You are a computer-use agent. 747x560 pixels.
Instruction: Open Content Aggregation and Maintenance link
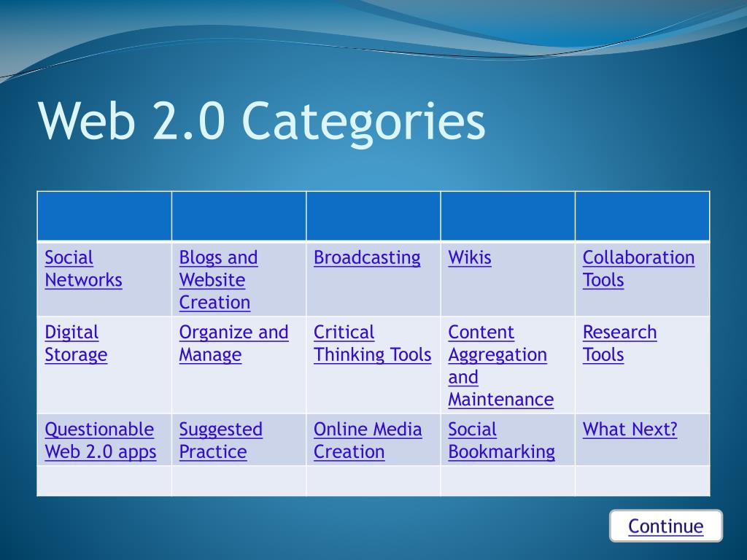pyautogui.click(x=500, y=366)
